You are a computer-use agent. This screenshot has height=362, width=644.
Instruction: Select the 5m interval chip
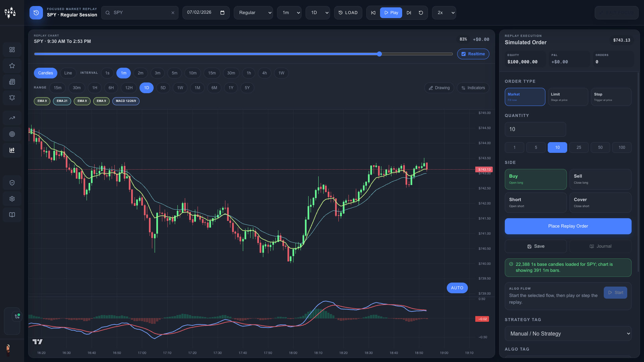174,73
